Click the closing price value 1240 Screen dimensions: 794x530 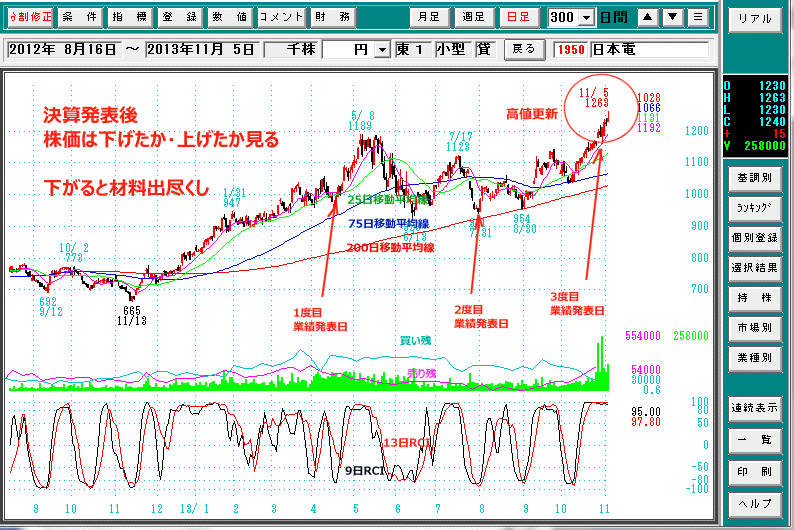[x=772, y=121]
